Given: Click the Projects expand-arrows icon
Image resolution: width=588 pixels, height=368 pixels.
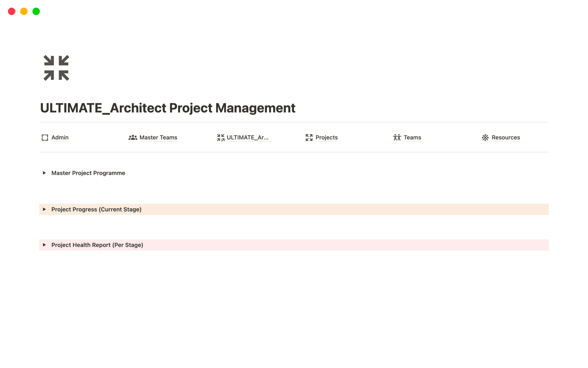Looking at the screenshot, I should [x=309, y=138].
